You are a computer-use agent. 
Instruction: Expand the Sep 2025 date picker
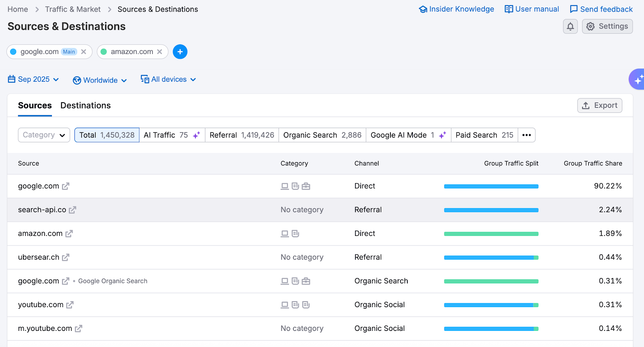click(33, 79)
